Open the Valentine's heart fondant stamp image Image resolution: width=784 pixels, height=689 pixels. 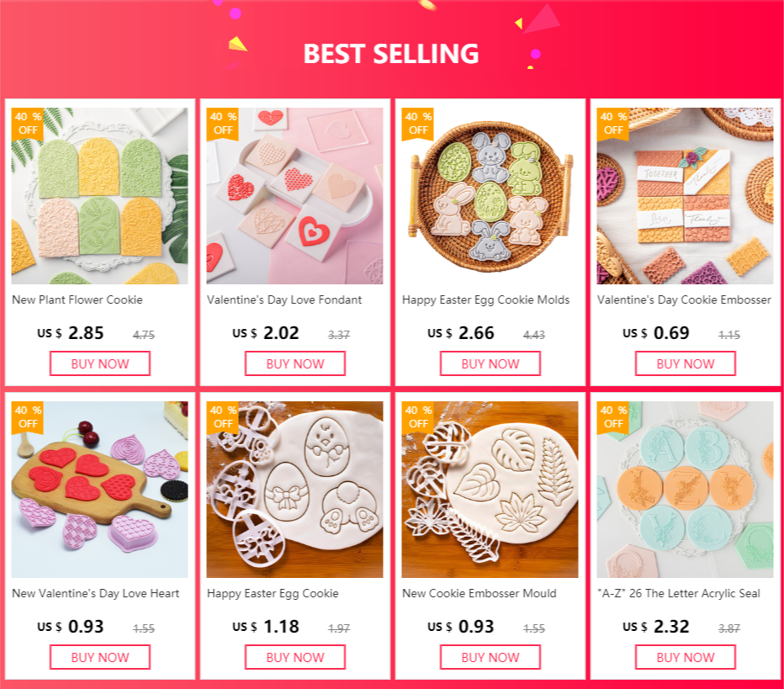[x=295, y=196]
